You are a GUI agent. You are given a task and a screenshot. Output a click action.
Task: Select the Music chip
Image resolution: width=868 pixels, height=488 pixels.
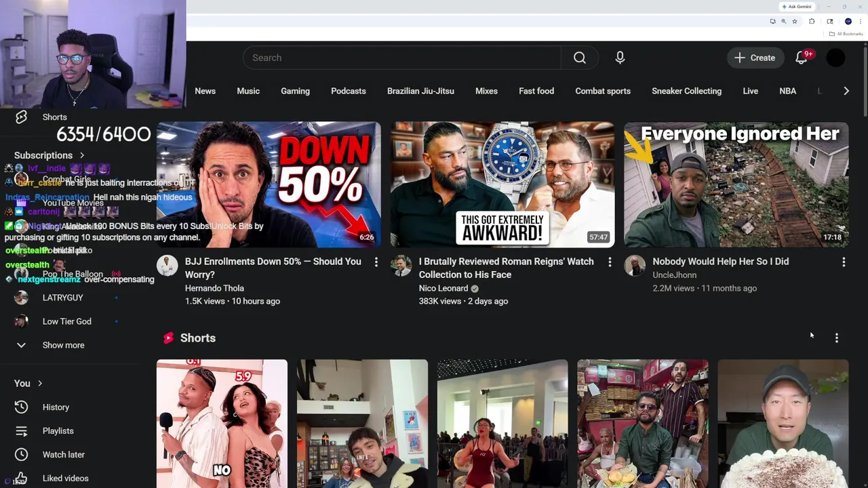pos(248,91)
